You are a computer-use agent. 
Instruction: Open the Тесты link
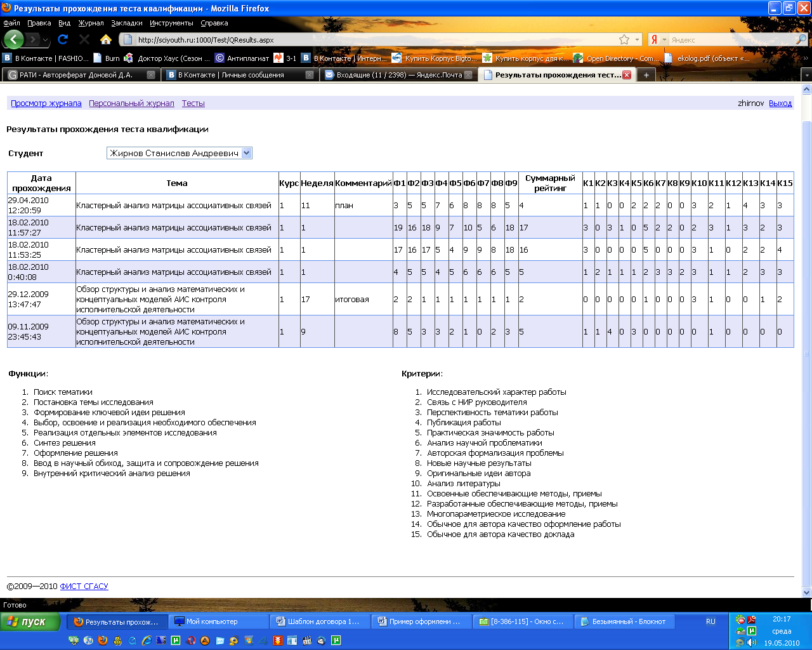[193, 103]
